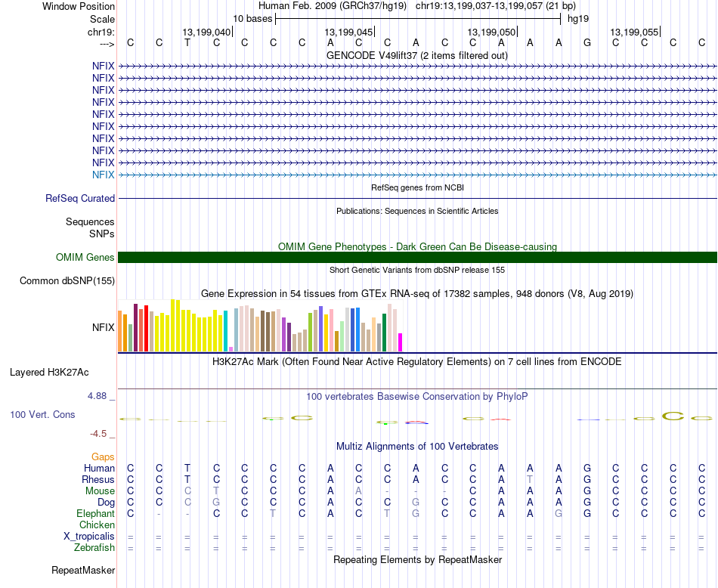Viewport: 718px width, 588px height.
Task: Click the orange Gaps label
Action: [x=103, y=457]
